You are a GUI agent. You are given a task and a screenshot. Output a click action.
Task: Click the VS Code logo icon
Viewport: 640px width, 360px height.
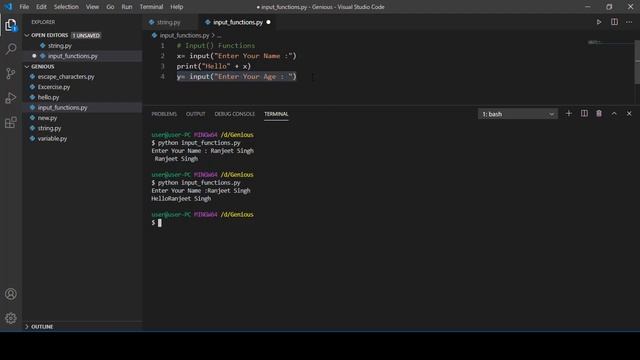tap(8, 7)
